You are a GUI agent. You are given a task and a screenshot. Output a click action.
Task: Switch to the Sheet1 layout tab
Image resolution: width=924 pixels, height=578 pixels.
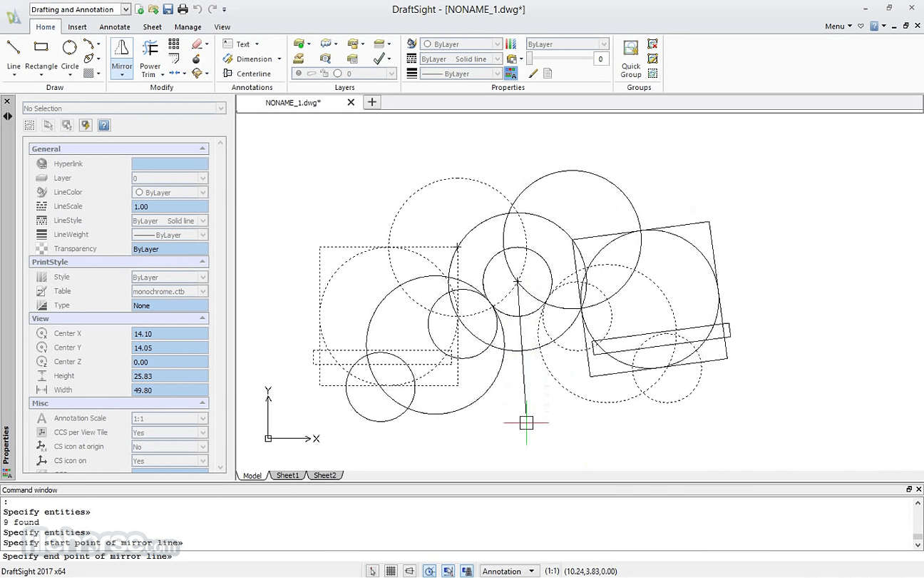tap(288, 475)
